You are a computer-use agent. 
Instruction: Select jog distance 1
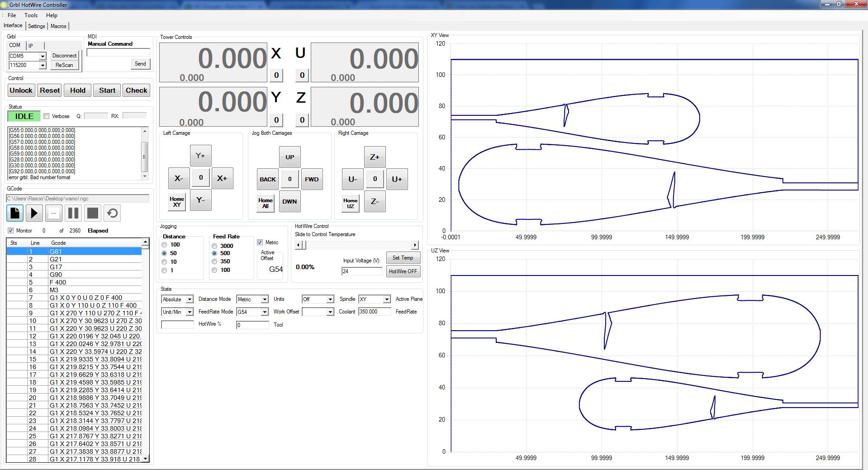click(164, 271)
